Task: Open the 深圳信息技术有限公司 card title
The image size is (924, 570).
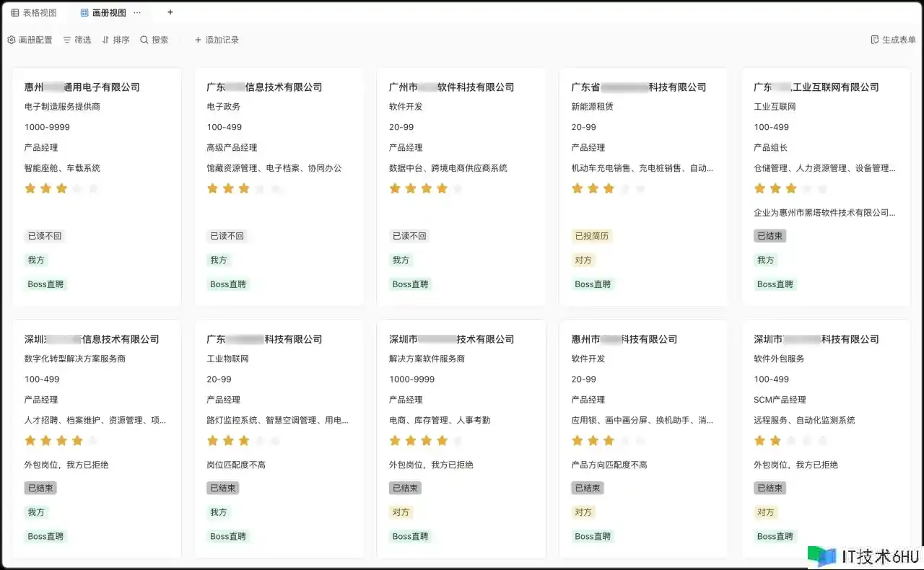Action: (x=92, y=339)
